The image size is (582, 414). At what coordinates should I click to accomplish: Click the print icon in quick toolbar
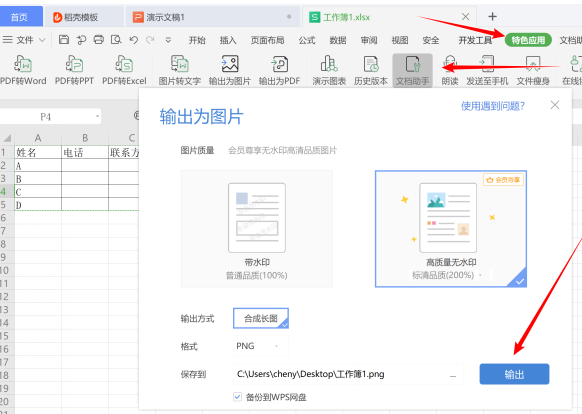click(98, 39)
